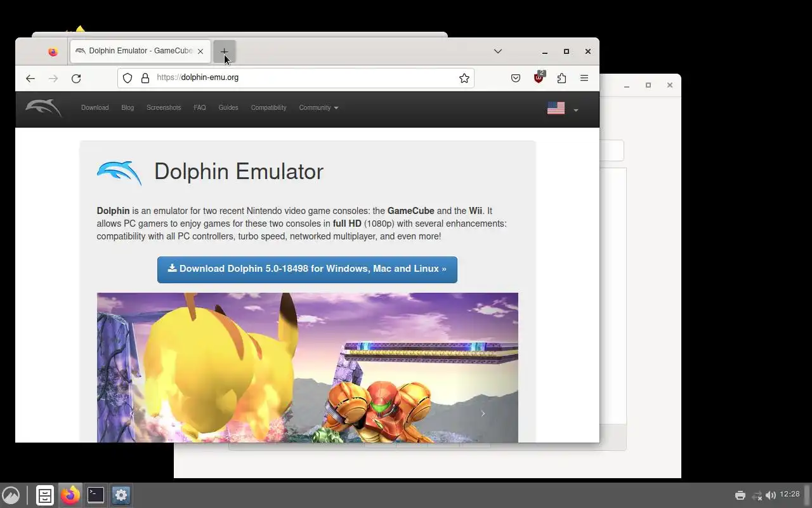Open printer tray icon
812x508 pixels.
click(740, 495)
